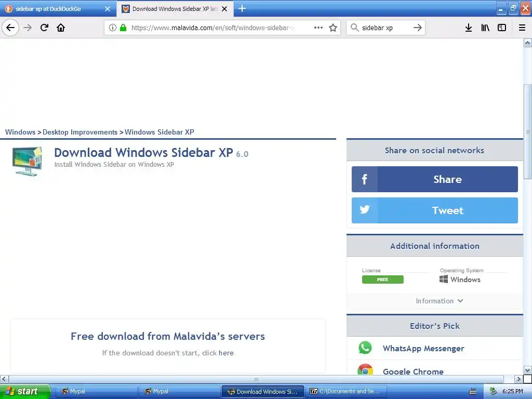532x399 pixels.
Task: Close the DuckDuckGo tab
Action: [108, 9]
